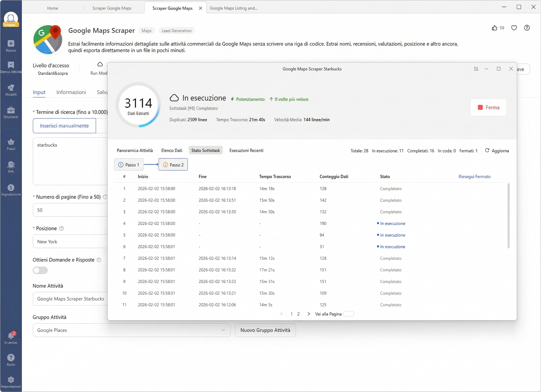Go to subtask page 2
541x392 pixels.
298,314
